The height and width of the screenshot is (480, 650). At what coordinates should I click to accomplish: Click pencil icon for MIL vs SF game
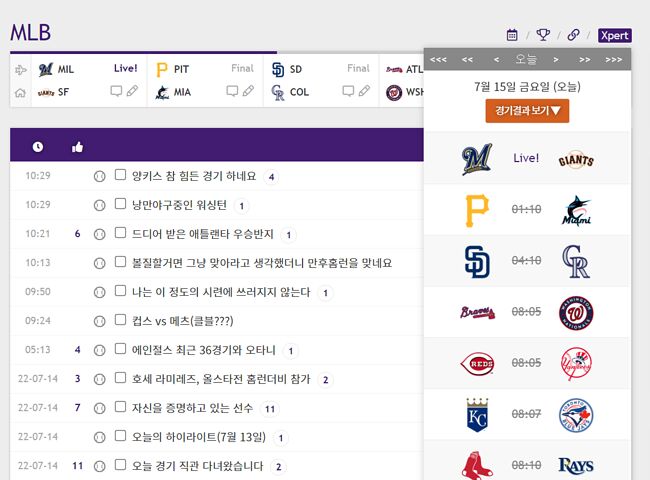click(132, 91)
